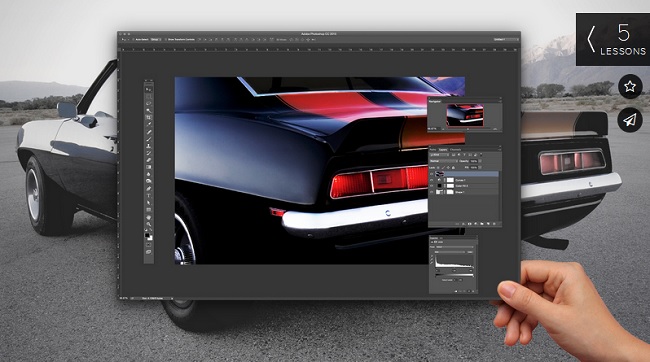Viewport: 650px width, 362px height.
Task: Activate the Zoom tool in the toolbar
Action: coord(148,224)
